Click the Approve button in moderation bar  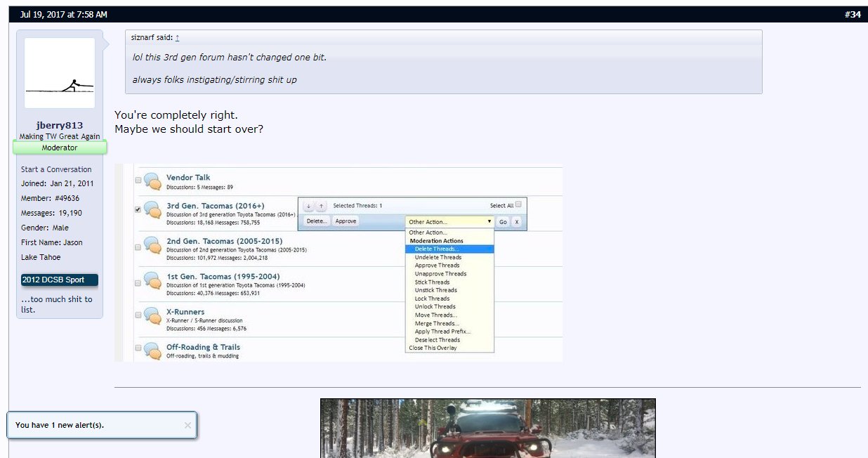tap(346, 221)
